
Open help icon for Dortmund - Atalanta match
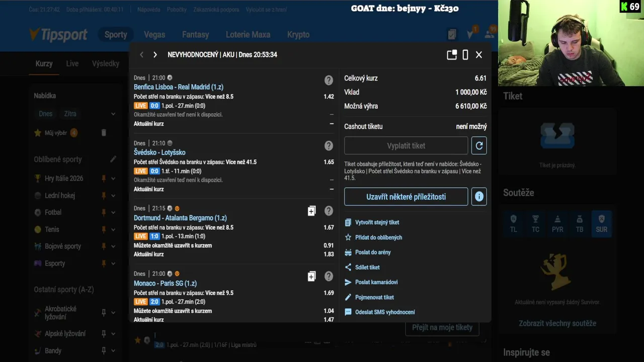pyautogui.click(x=329, y=211)
